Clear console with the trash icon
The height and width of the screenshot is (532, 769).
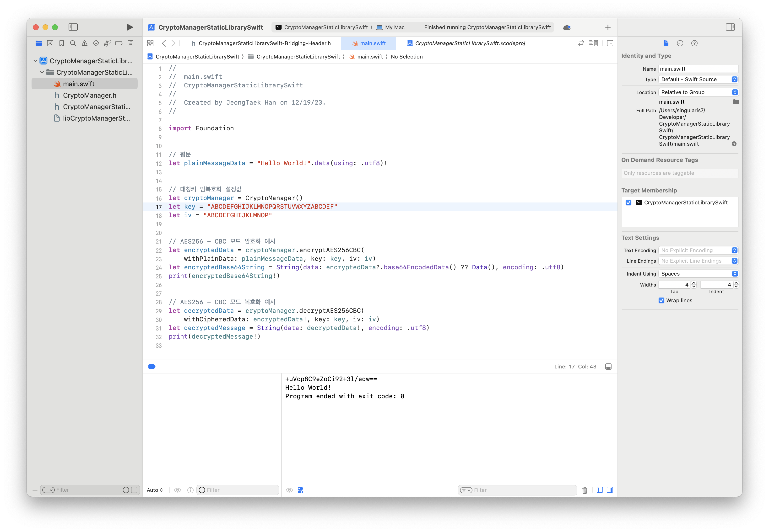pyautogui.click(x=585, y=490)
